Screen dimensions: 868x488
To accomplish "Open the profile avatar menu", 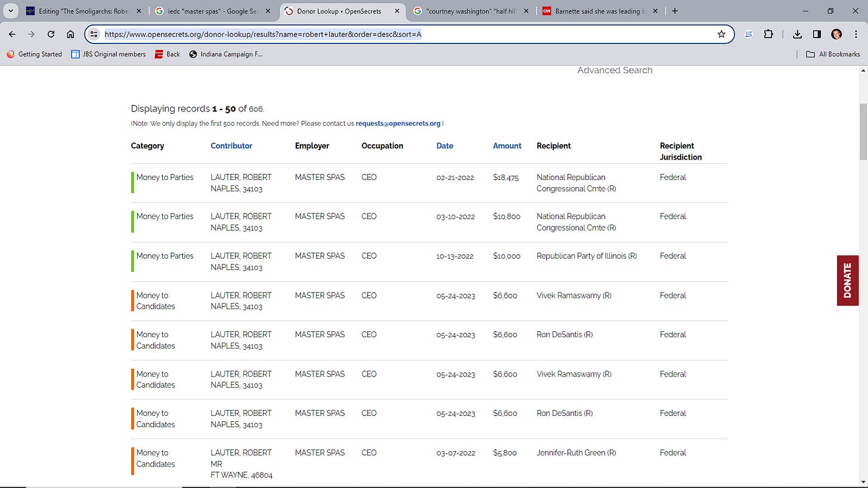I will (836, 35).
